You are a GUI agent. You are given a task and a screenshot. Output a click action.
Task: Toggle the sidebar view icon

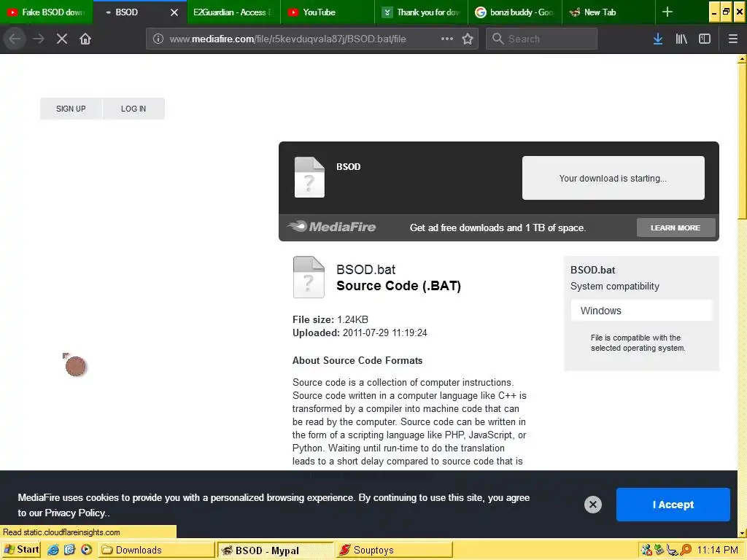tap(705, 39)
